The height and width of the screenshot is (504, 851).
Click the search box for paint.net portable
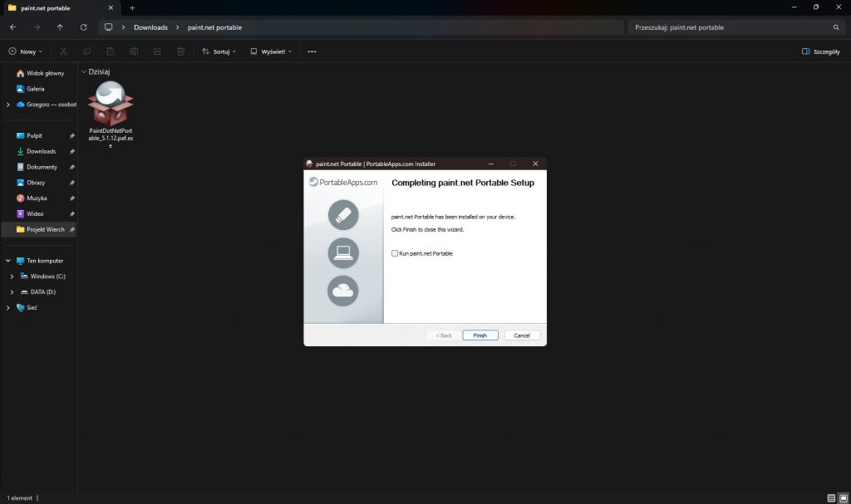pyautogui.click(x=731, y=27)
